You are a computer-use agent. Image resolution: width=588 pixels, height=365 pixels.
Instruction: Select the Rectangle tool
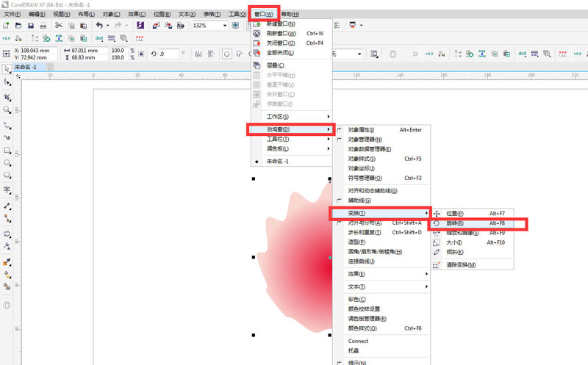(7, 150)
